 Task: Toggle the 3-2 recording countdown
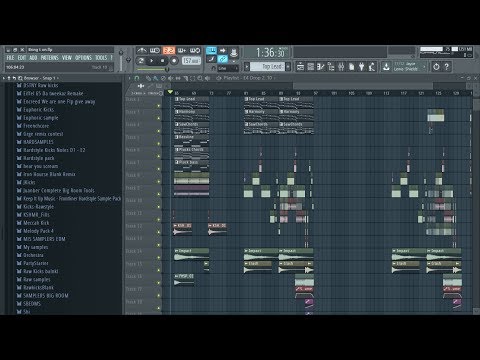(x=169, y=51)
